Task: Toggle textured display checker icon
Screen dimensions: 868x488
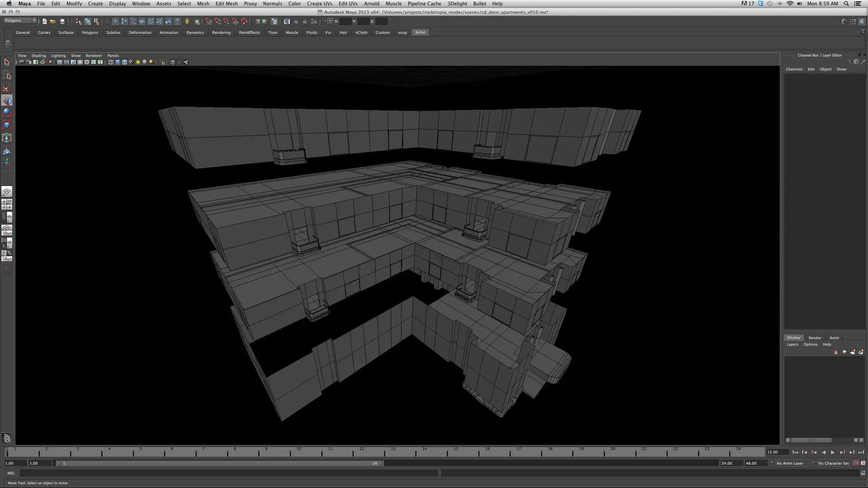Action: point(131,62)
